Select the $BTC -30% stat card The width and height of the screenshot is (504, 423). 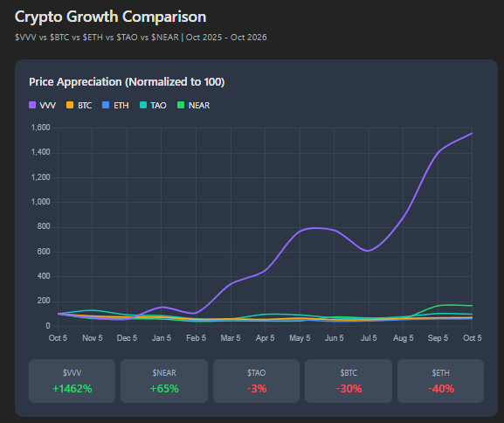[x=349, y=381]
